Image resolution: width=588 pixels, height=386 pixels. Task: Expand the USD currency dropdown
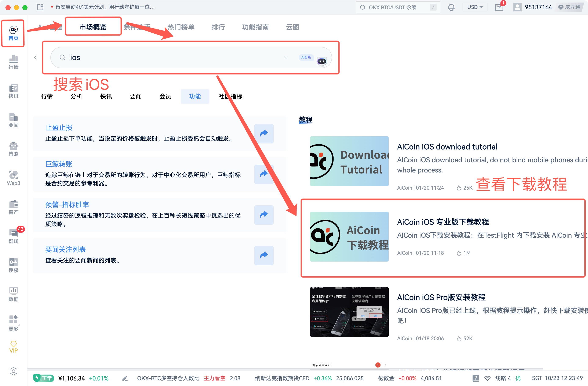(x=475, y=7)
